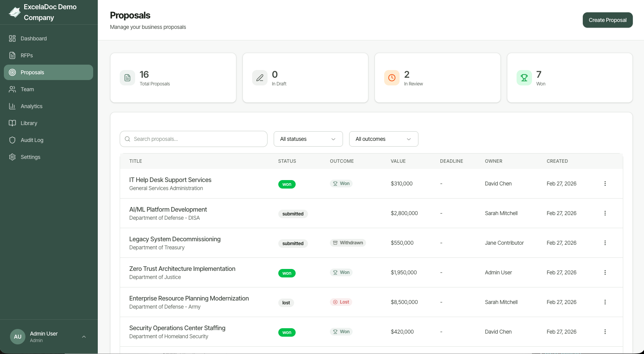The width and height of the screenshot is (644, 354).
Task: Go to Dashboard in sidebar
Action: tap(49, 38)
